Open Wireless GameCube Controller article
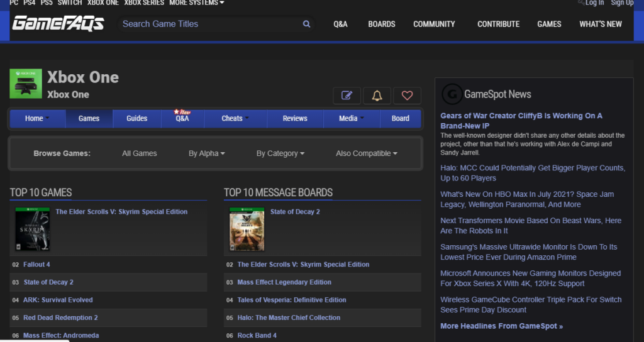 tap(531, 305)
